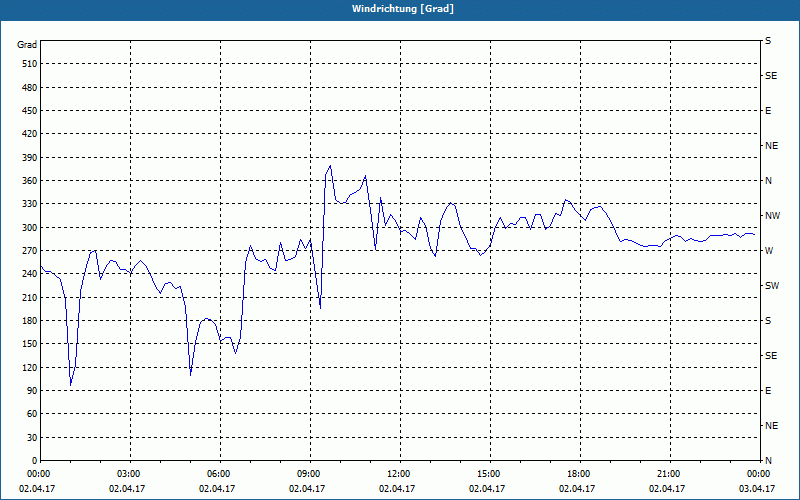Click the 09:00 time label
The width and height of the screenshot is (800, 500).
pyautogui.click(x=311, y=474)
